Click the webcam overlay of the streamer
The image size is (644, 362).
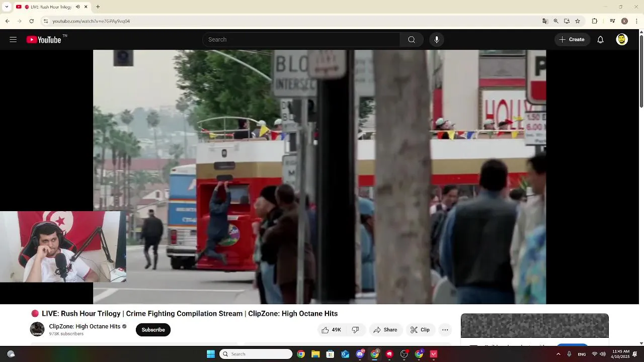click(63, 246)
